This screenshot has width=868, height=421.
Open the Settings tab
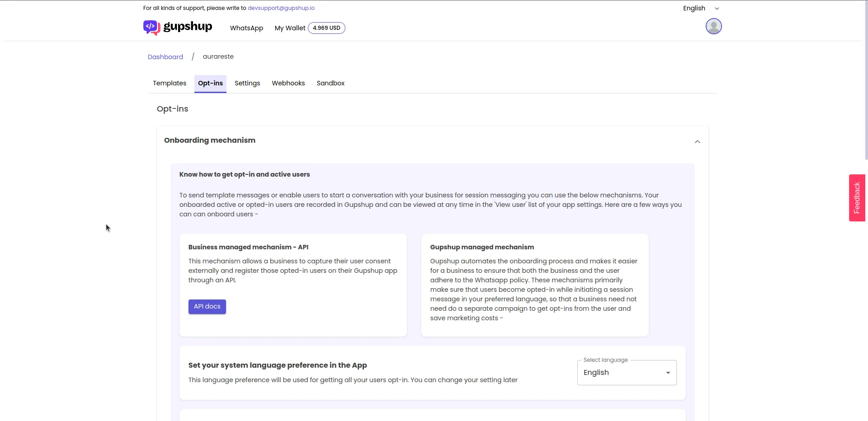(x=247, y=83)
